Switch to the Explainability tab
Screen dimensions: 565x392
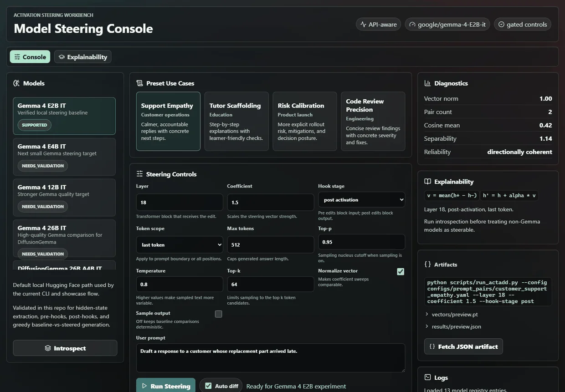coord(82,57)
